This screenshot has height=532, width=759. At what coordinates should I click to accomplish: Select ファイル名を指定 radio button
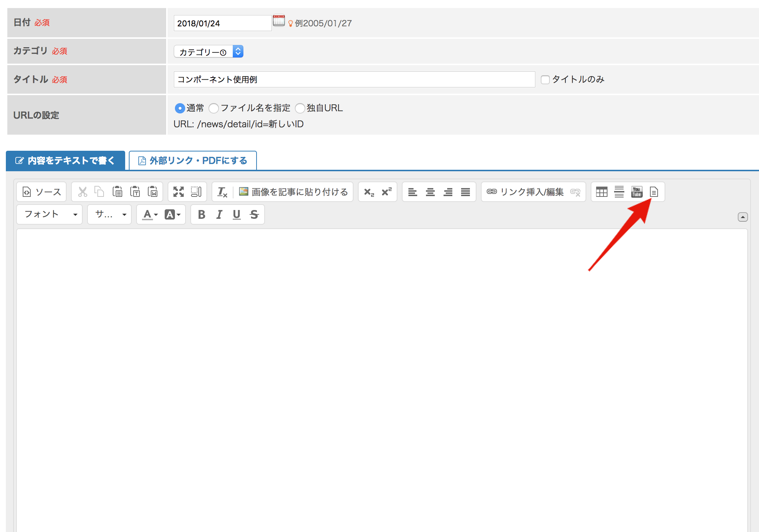[214, 108]
